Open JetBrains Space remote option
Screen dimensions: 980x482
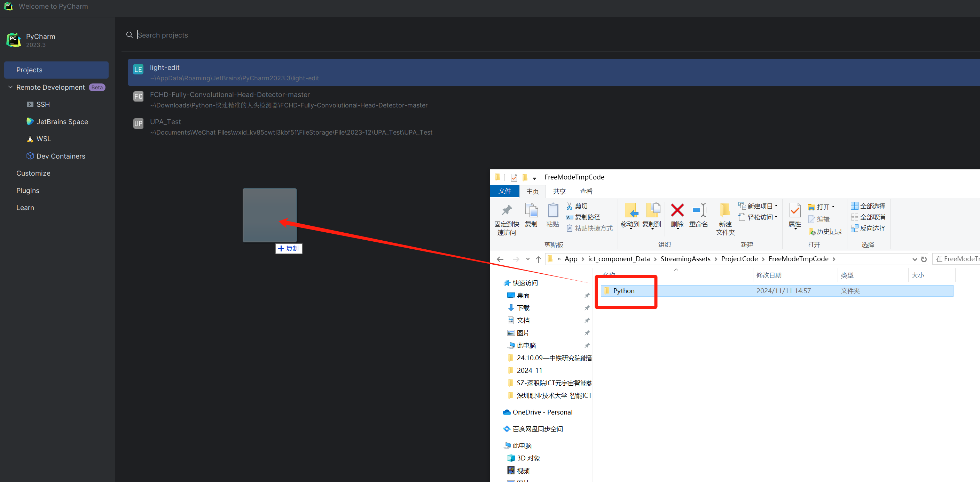coord(62,122)
